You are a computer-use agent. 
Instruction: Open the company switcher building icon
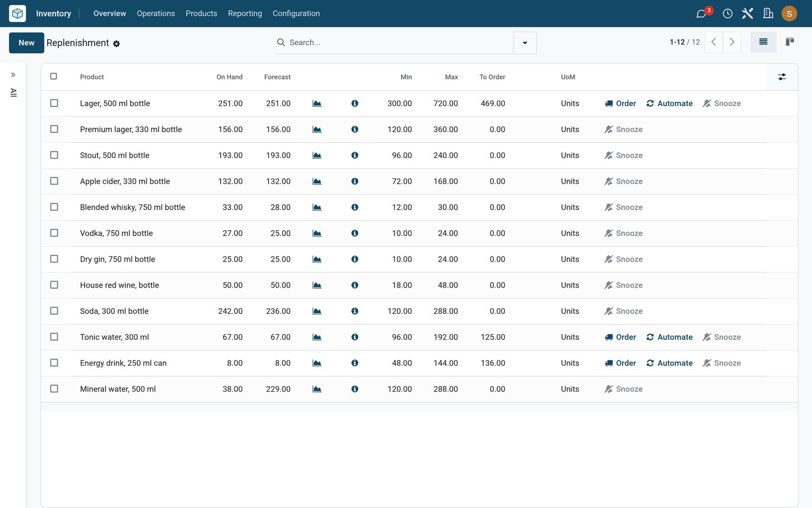(768, 14)
